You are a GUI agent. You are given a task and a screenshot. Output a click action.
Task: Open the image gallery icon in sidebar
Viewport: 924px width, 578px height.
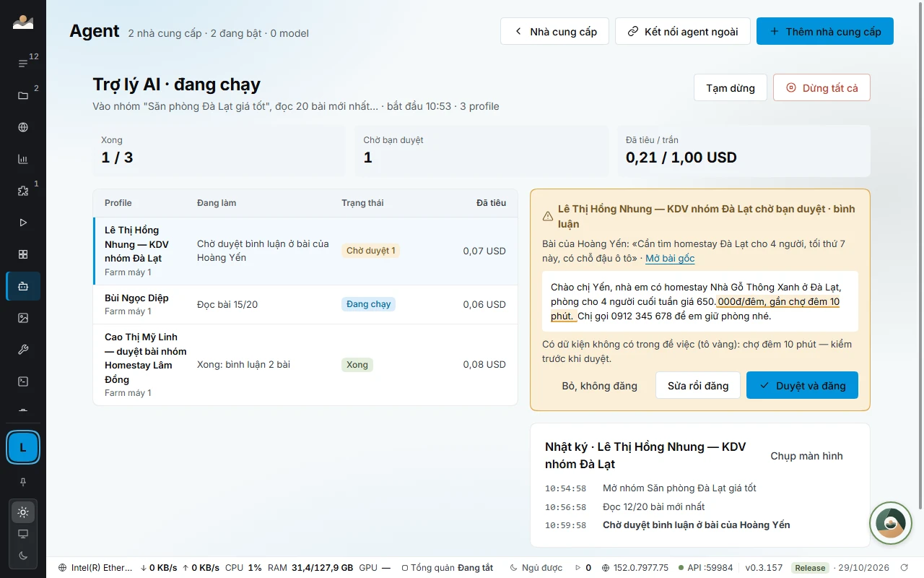coord(23,318)
